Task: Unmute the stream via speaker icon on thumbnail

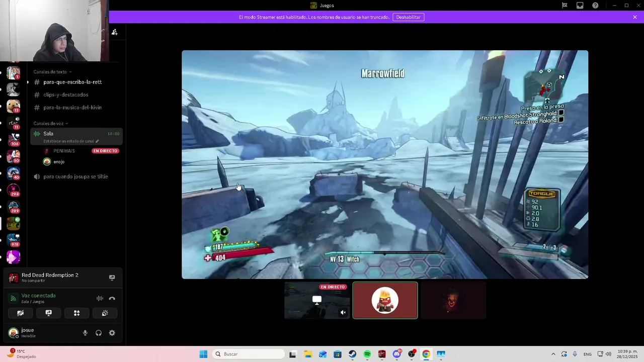Action: [x=343, y=312]
